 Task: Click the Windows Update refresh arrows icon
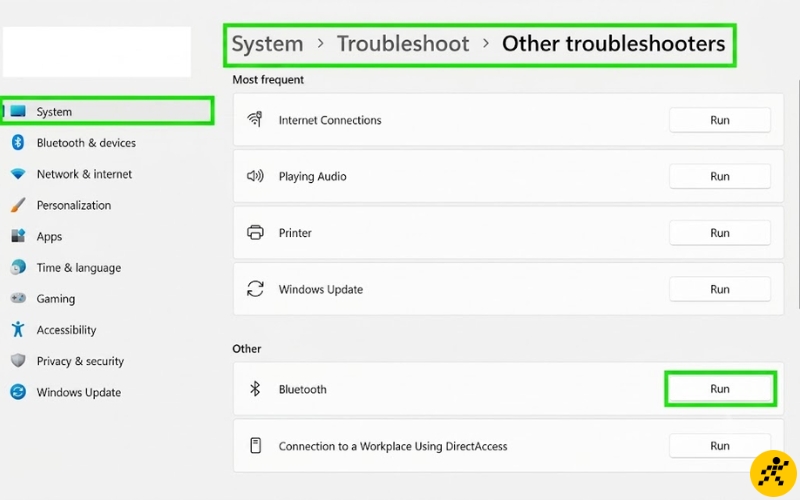tap(255, 289)
